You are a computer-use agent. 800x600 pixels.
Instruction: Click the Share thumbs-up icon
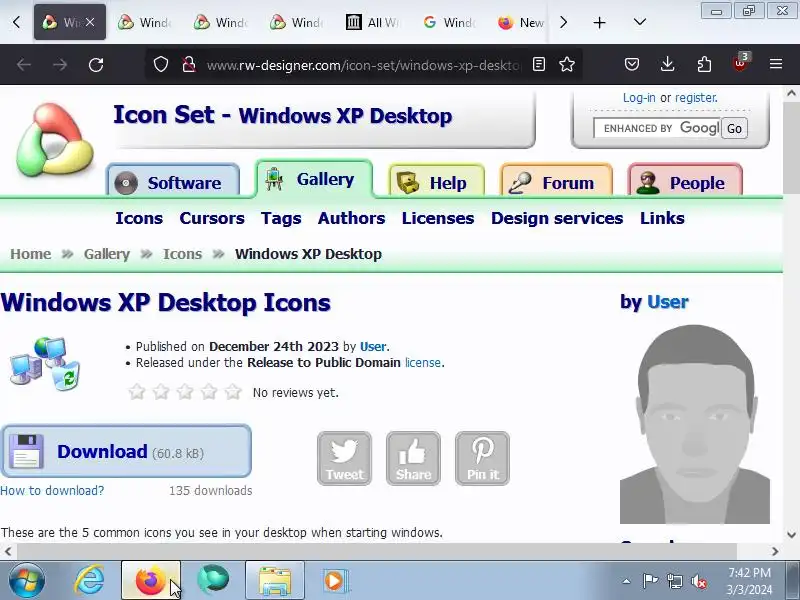413,458
